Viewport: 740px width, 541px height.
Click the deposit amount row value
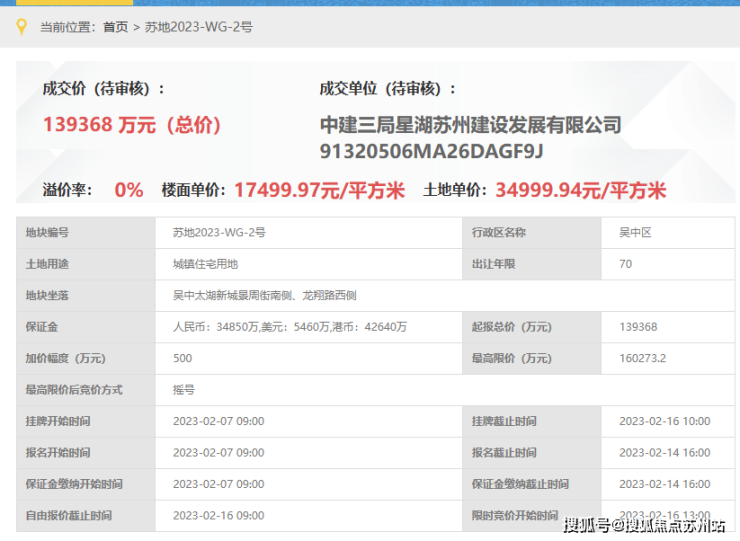[x=309, y=327]
